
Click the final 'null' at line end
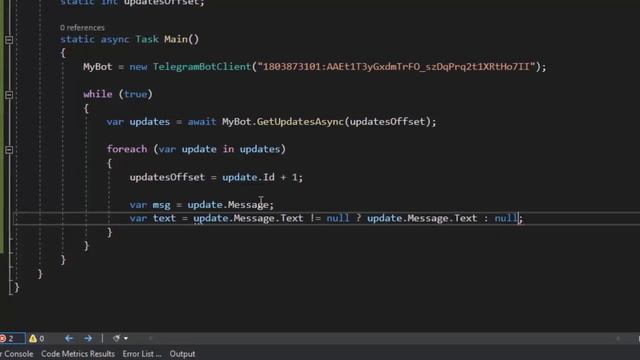pyautogui.click(x=506, y=218)
